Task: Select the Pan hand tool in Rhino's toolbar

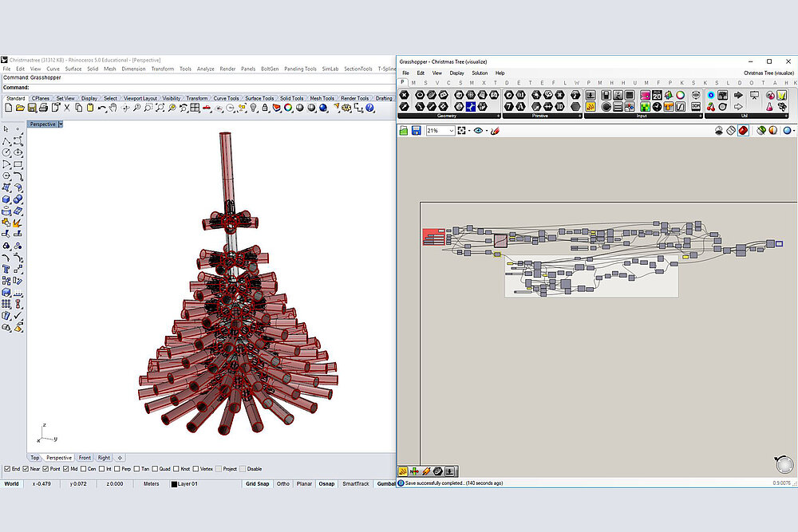Action: pos(113,108)
